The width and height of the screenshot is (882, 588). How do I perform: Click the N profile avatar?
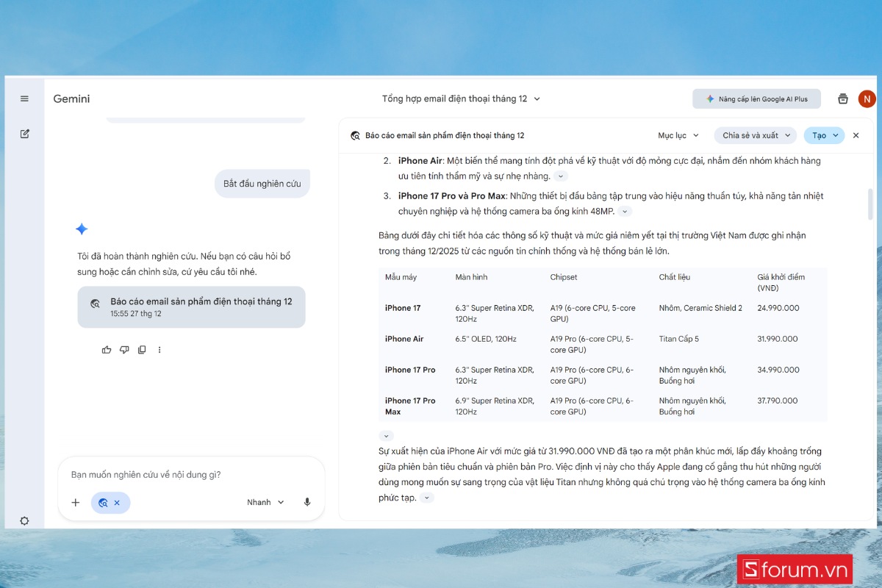[867, 98]
